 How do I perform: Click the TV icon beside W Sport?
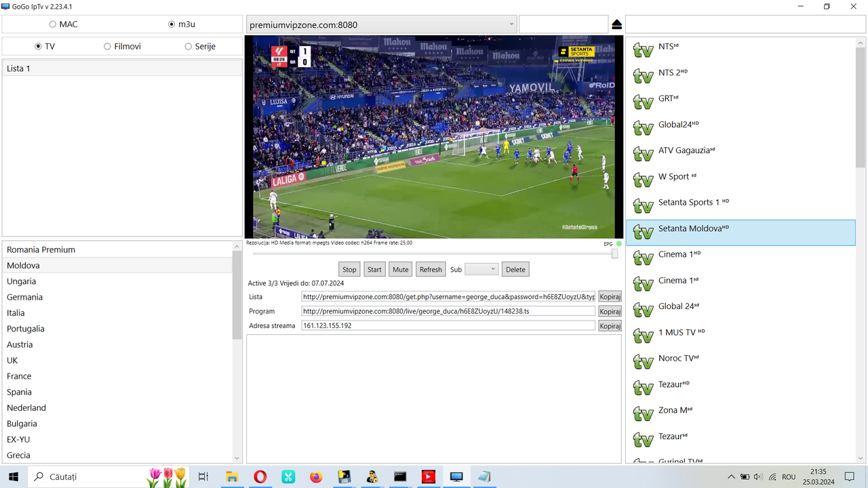click(x=643, y=180)
